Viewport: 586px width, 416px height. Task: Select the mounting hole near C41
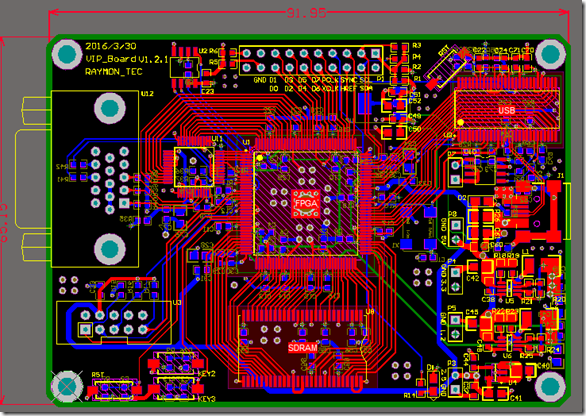[x=550, y=387]
